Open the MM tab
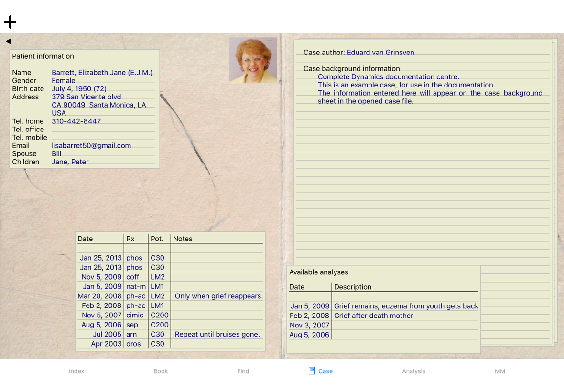The height and width of the screenshot is (392, 564). click(x=499, y=371)
